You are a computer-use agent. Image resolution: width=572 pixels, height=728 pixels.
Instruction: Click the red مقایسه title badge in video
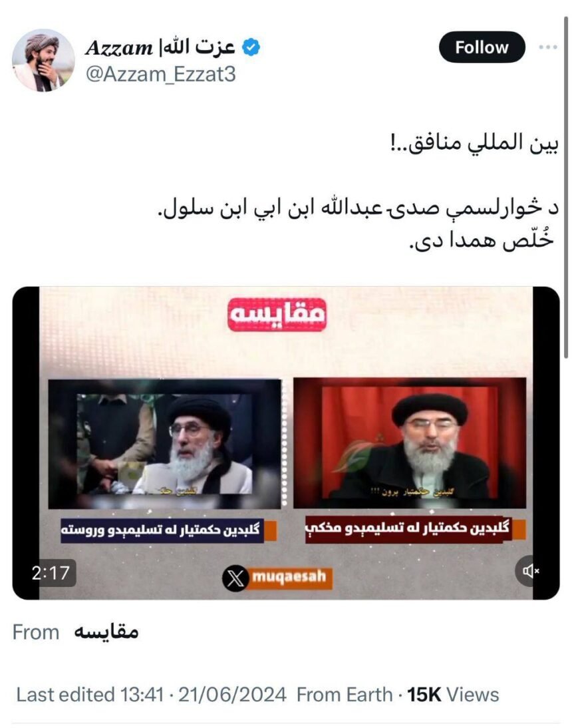click(277, 314)
